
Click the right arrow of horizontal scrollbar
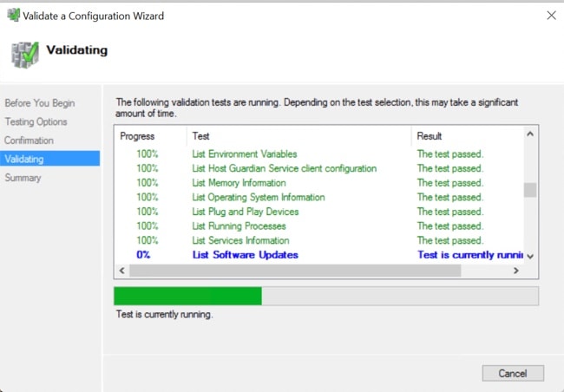click(515, 271)
